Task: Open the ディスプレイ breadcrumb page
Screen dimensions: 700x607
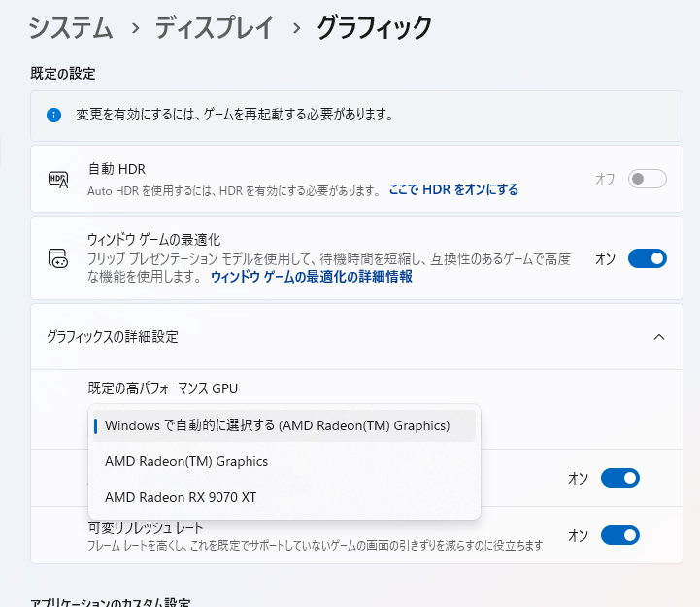Action: point(212,29)
